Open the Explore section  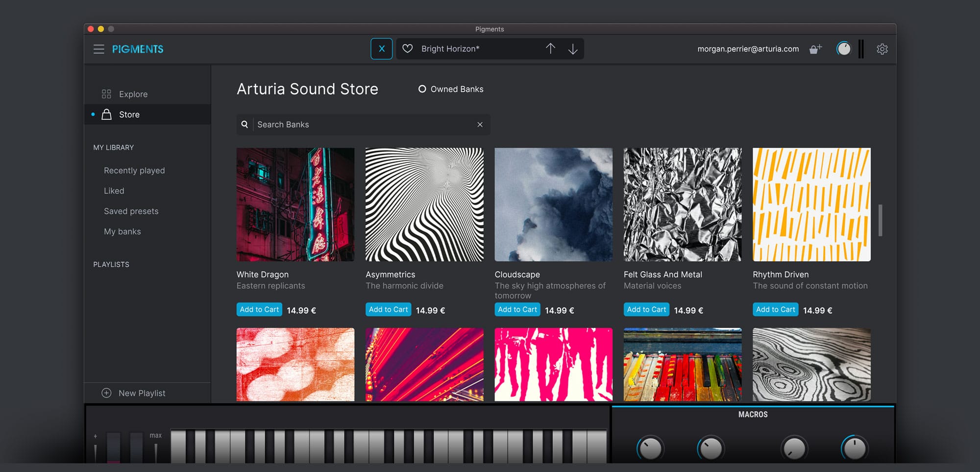133,94
